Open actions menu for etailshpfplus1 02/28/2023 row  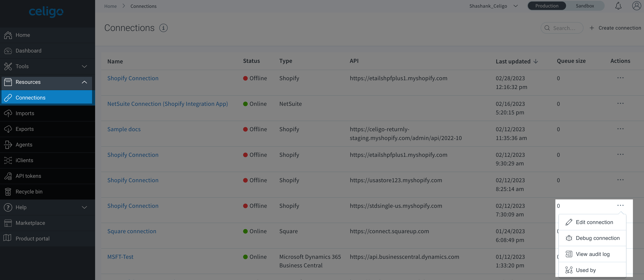(x=620, y=78)
